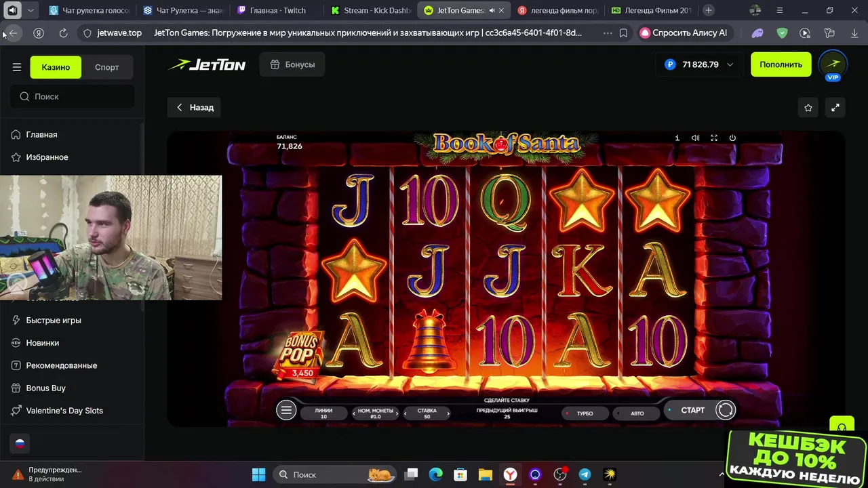The image size is (868, 488).
Task: Click the circular spin arrows icon
Action: (725, 410)
